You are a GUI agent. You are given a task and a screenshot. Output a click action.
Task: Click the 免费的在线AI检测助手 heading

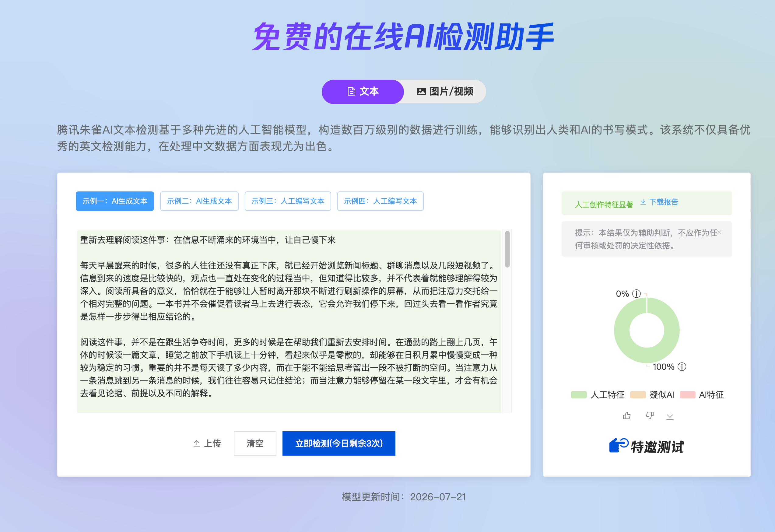click(404, 37)
